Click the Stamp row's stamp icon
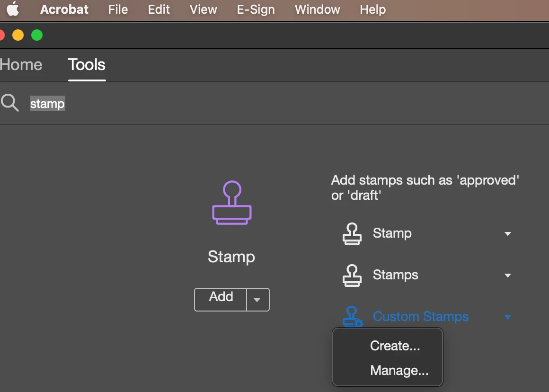Screen dimensions: 549x392 tap(352, 234)
